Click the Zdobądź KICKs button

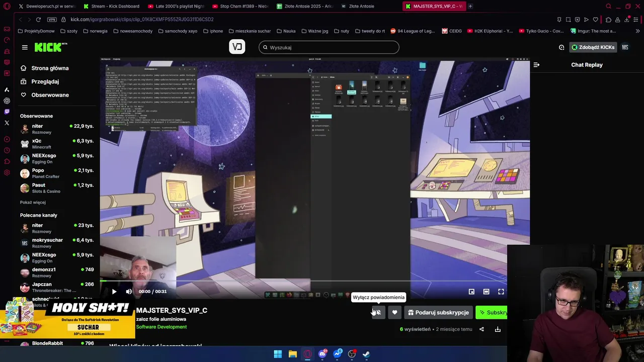593,47
